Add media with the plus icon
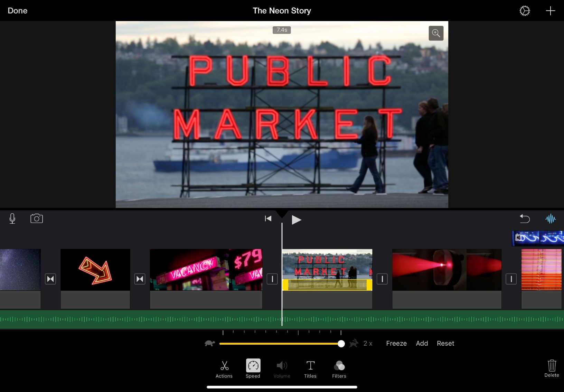The width and height of the screenshot is (564, 392). 550,11
